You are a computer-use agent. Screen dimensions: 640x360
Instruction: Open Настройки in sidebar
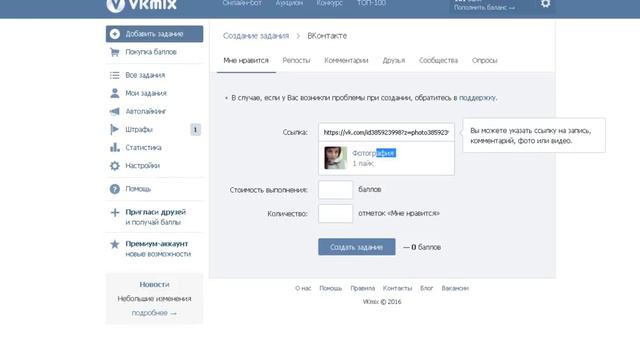pyautogui.click(x=142, y=166)
